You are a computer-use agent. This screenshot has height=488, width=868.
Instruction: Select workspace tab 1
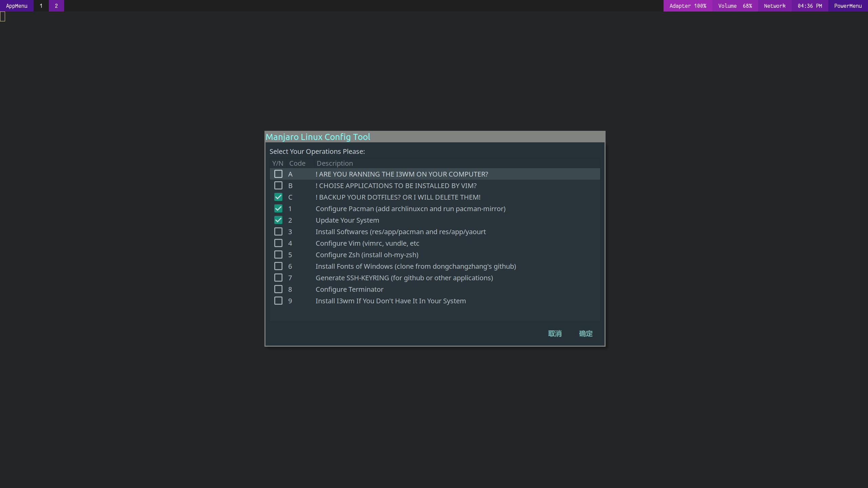[41, 5]
